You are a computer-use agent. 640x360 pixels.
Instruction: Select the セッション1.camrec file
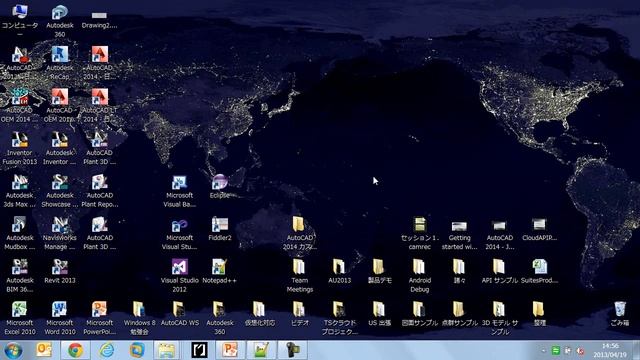419,233
